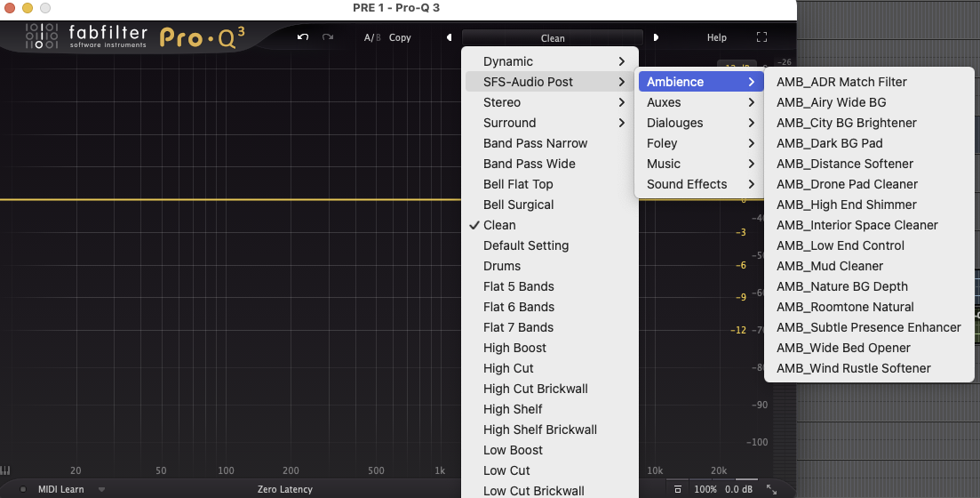Screen dimensions: 980x498
Task: Choose AMB_Mud Cleaner preset
Action: click(830, 266)
